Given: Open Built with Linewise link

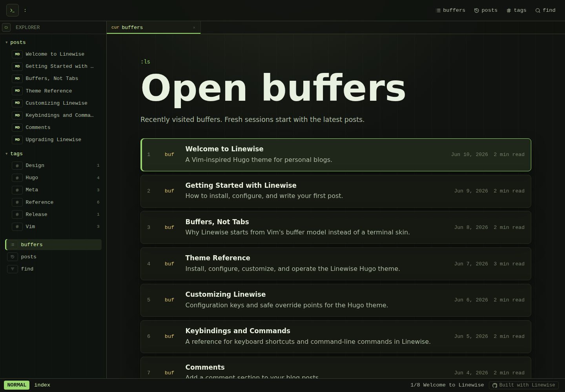Looking at the screenshot, I should point(524,385).
